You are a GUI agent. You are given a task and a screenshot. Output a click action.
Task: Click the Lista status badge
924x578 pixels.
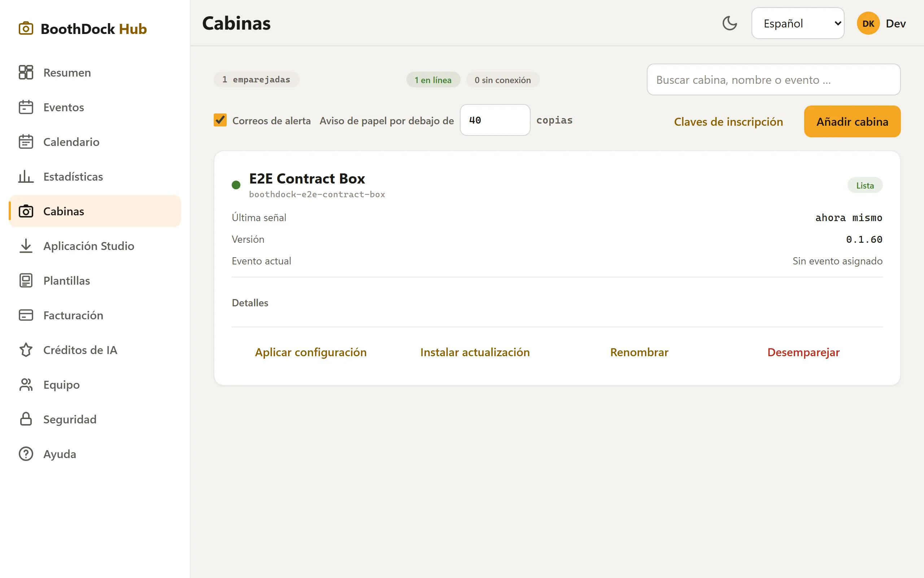[x=865, y=185]
